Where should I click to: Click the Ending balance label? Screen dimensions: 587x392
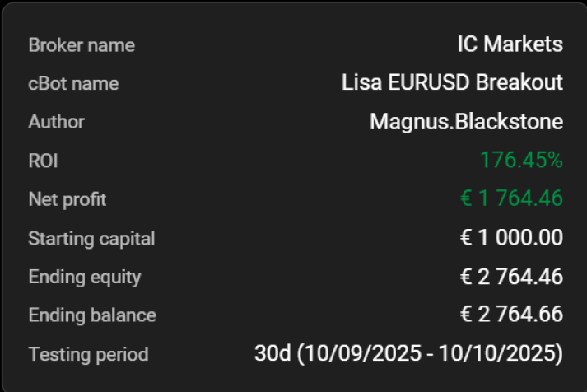click(x=91, y=315)
